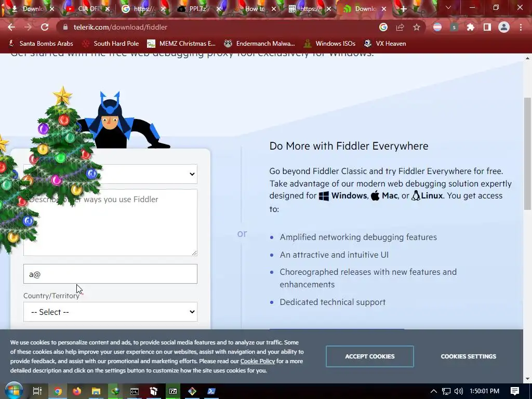
Task: Switch to Chrome on the taskbar
Action: (x=58, y=391)
